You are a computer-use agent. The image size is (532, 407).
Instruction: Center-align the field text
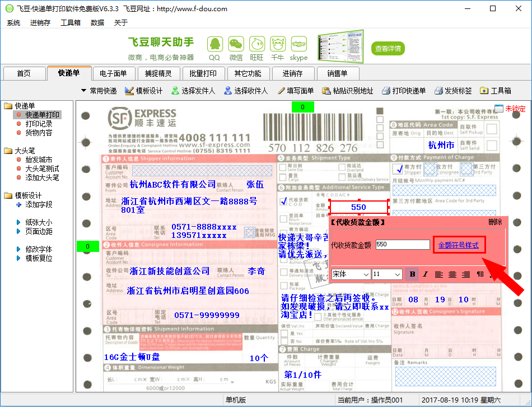click(x=452, y=274)
